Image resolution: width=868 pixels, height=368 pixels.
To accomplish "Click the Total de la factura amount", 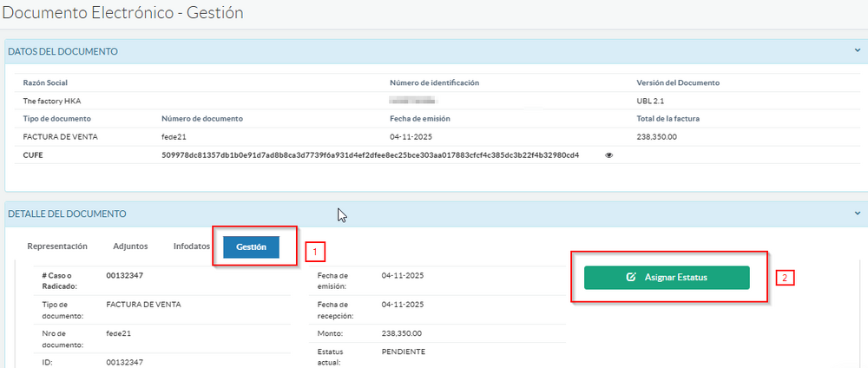I will [656, 137].
